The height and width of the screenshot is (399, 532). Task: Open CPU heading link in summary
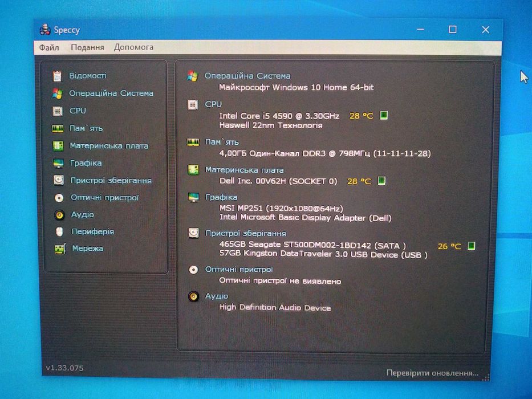[213, 104]
